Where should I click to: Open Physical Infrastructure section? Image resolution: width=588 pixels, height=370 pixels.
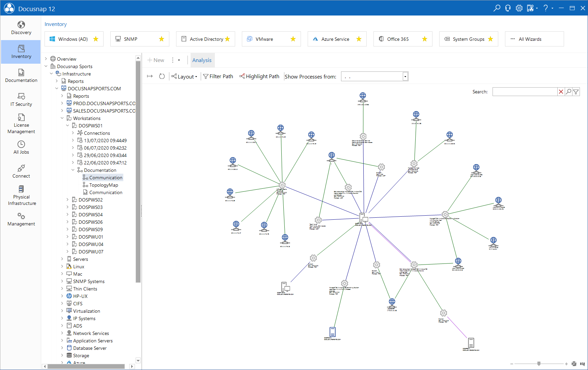tap(21, 195)
